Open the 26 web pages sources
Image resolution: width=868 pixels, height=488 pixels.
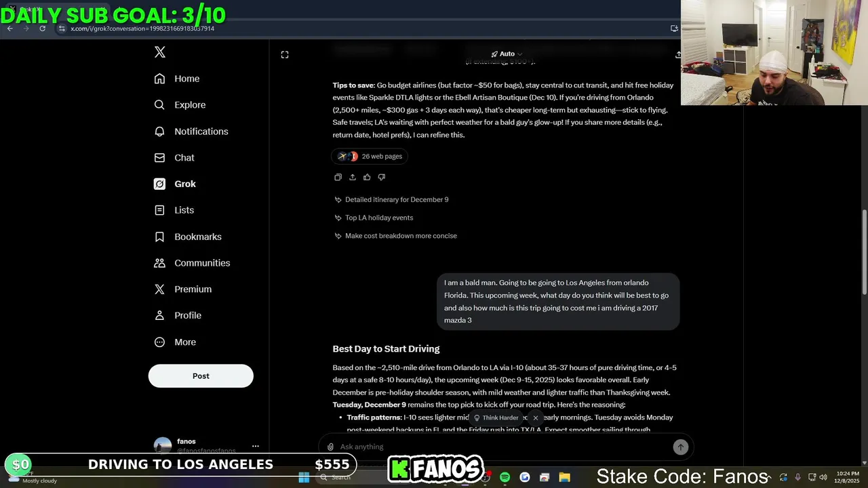click(370, 157)
